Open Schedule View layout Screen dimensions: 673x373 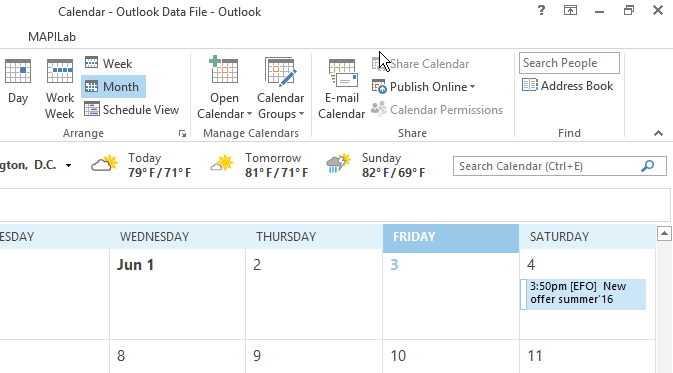(x=131, y=110)
